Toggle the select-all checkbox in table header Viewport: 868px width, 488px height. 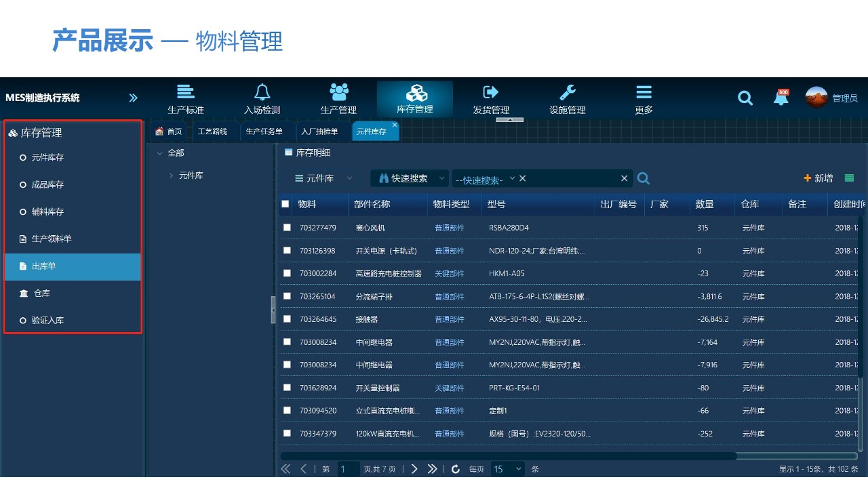click(x=286, y=203)
